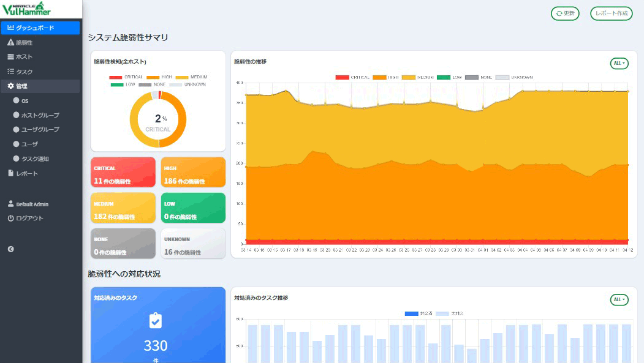
Task: Open the ALL dropdown on 脆弱性の推移 chart
Action: click(619, 64)
